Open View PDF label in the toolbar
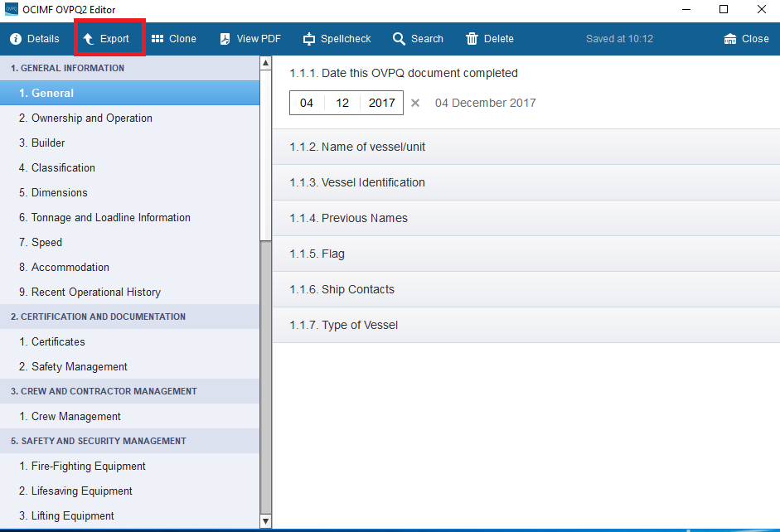This screenshot has height=532, width=780. pos(259,39)
